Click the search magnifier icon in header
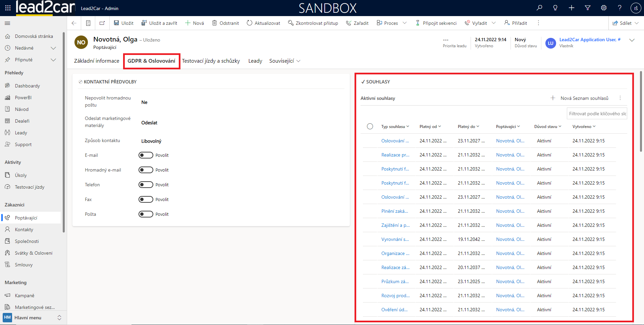The height and width of the screenshot is (325, 644). [539, 8]
